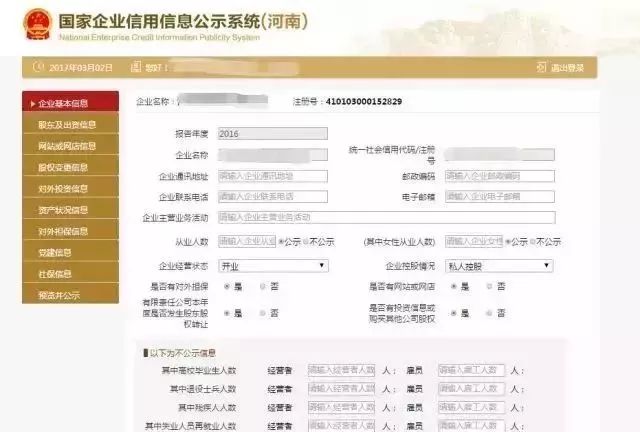Click the user icon beside 您好
640x432 pixels.
135,68
